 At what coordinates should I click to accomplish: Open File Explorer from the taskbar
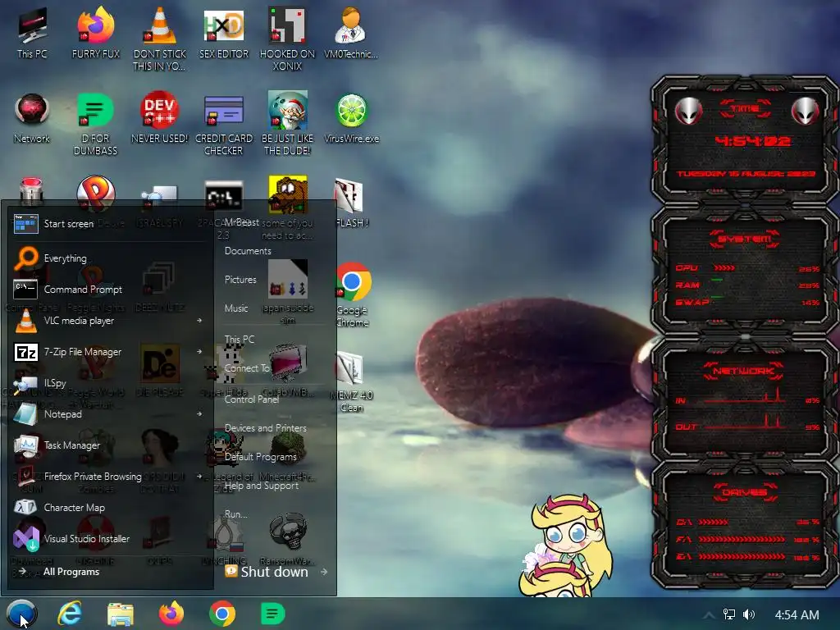(121, 614)
